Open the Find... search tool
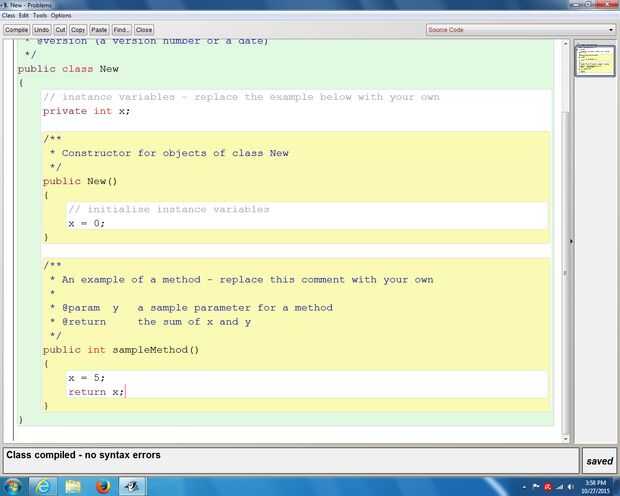The width and height of the screenshot is (620, 496). [x=121, y=30]
